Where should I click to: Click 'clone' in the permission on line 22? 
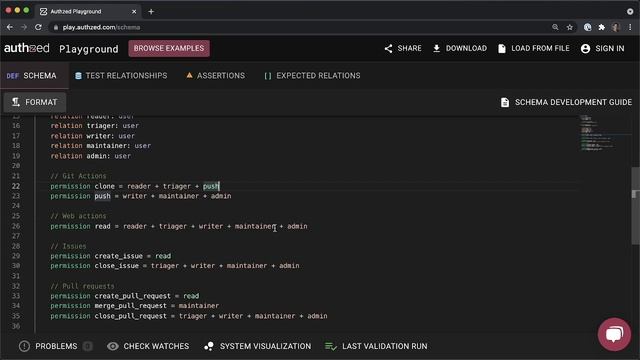[104, 186]
